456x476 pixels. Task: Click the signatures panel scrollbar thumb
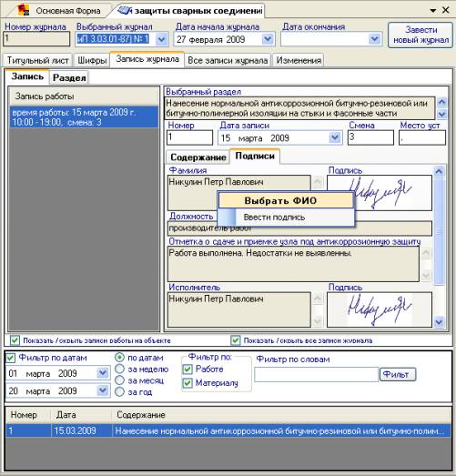pyautogui.click(x=439, y=232)
